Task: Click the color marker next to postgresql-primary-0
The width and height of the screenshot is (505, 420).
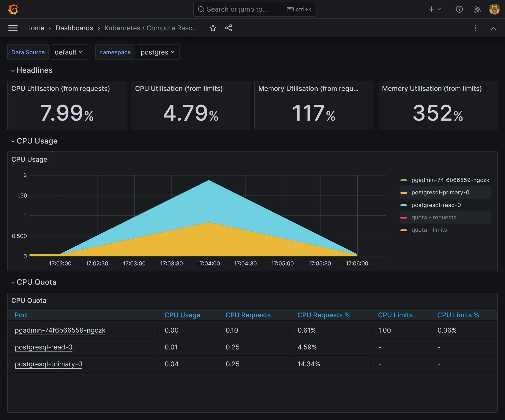Action: 404,192
